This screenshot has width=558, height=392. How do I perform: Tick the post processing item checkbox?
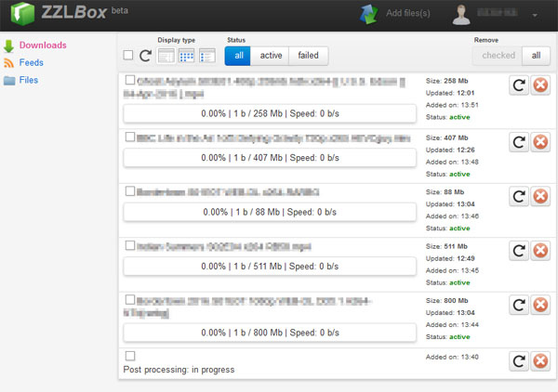click(x=130, y=356)
